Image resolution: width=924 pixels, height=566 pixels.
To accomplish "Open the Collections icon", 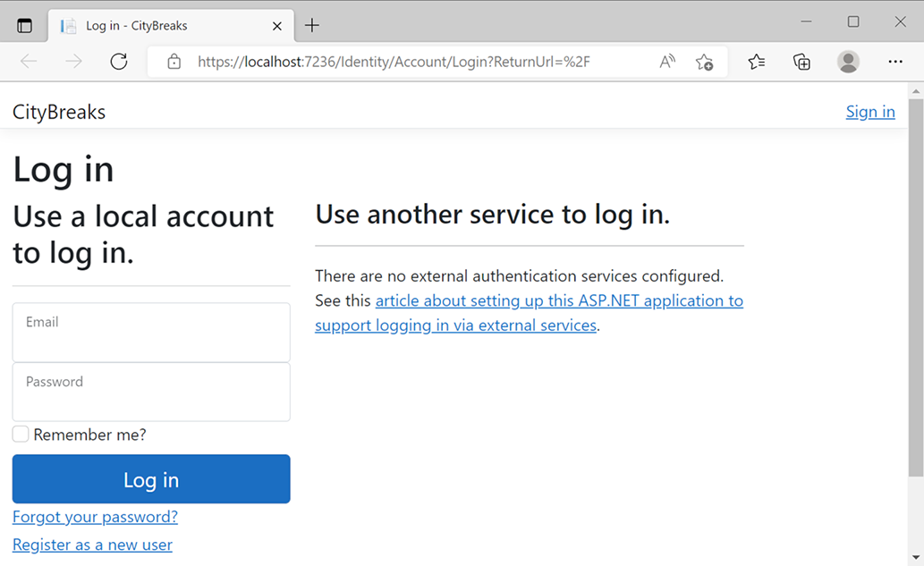I will click(801, 62).
